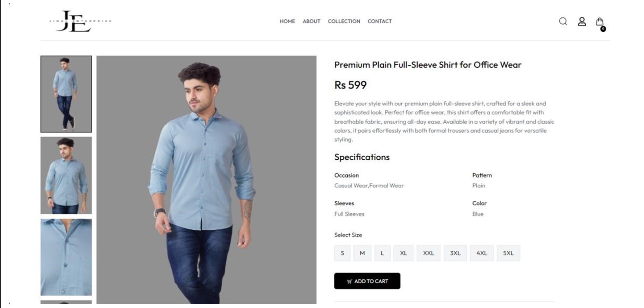Choose size M option
This screenshot has height=308, width=644.
coord(362,253)
